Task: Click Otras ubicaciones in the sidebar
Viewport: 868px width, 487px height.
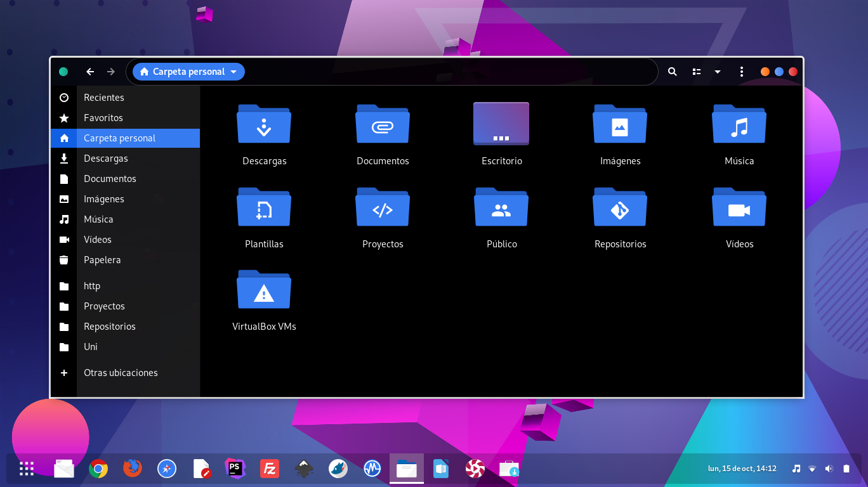Action: coord(125,373)
